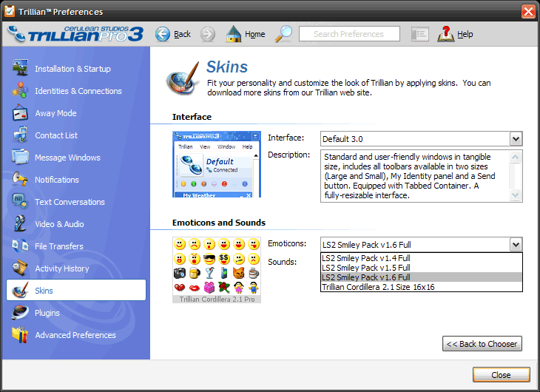This screenshot has height=392, width=540.
Task: Click the Message Windows icon
Action: pos(20,157)
